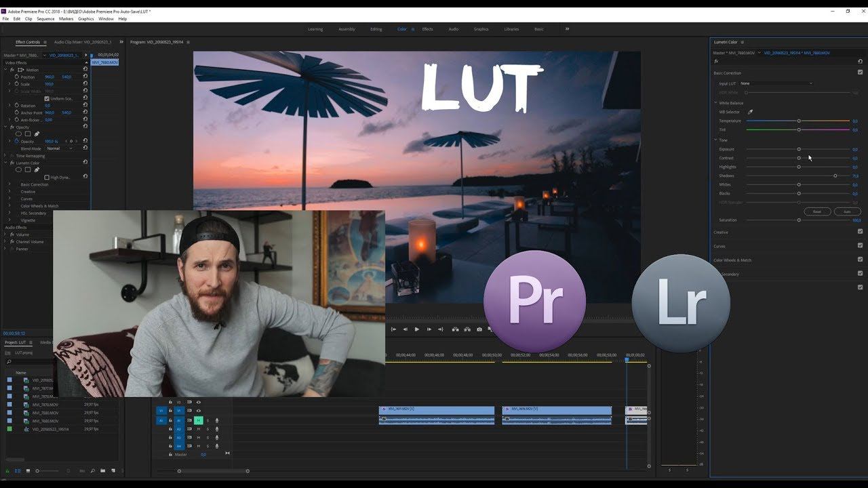The height and width of the screenshot is (488, 868).
Task: Create new bin in Project panel
Action: point(103,470)
